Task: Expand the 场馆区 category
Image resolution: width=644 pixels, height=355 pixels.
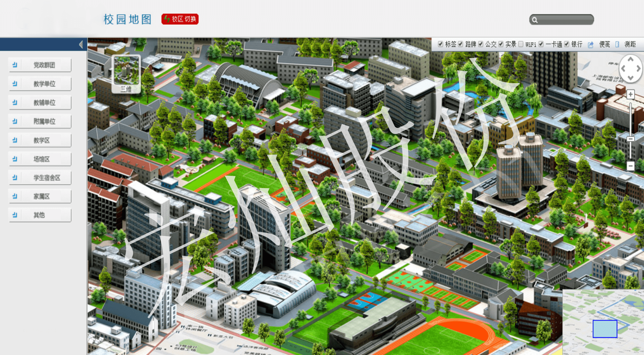Action: [40, 159]
